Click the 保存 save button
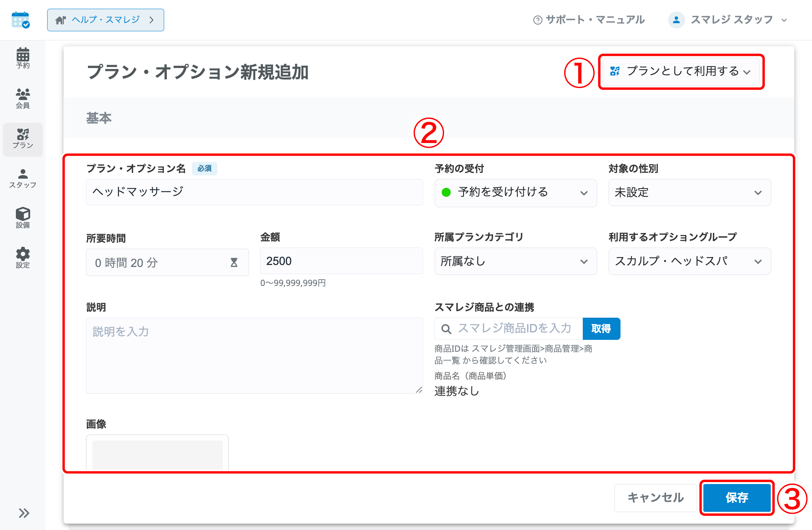 737,498
